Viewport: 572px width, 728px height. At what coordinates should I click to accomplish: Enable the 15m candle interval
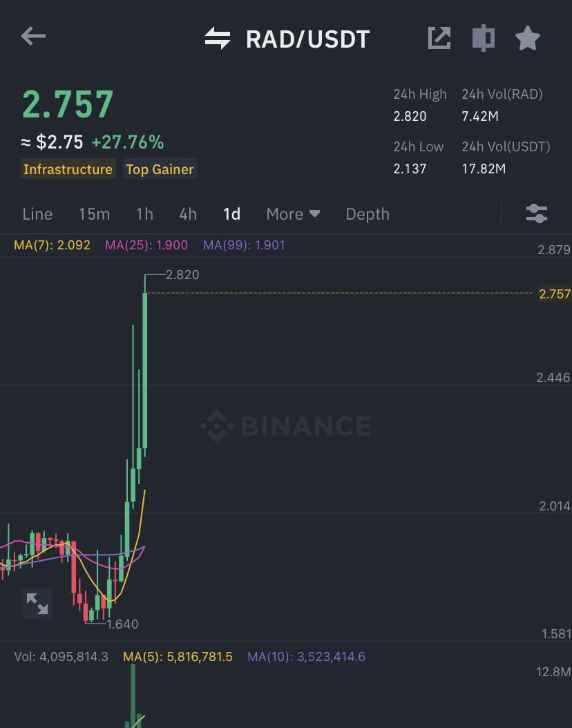click(95, 214)
